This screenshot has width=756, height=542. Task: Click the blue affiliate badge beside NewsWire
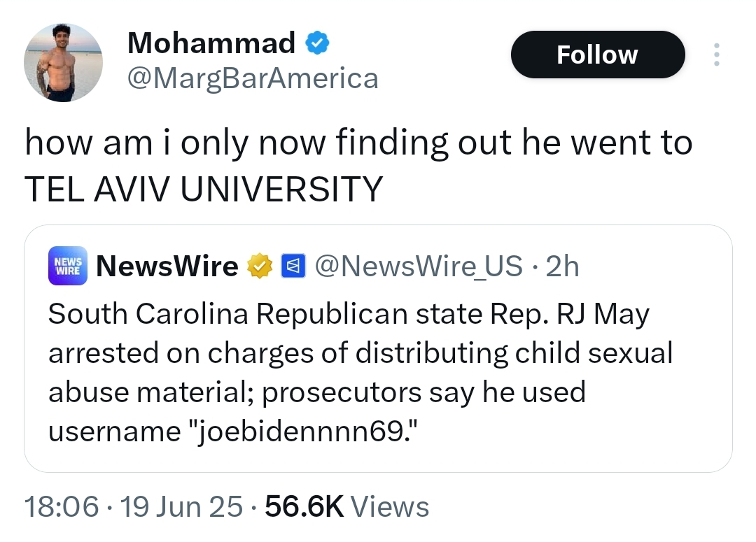(293, 266)
